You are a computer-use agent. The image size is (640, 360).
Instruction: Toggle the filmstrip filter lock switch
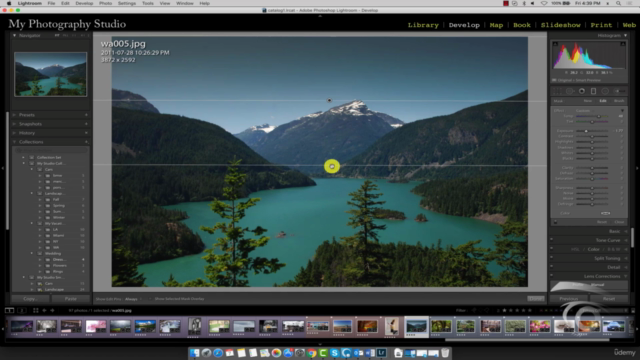pyautogui.click(x=633, y=310)
